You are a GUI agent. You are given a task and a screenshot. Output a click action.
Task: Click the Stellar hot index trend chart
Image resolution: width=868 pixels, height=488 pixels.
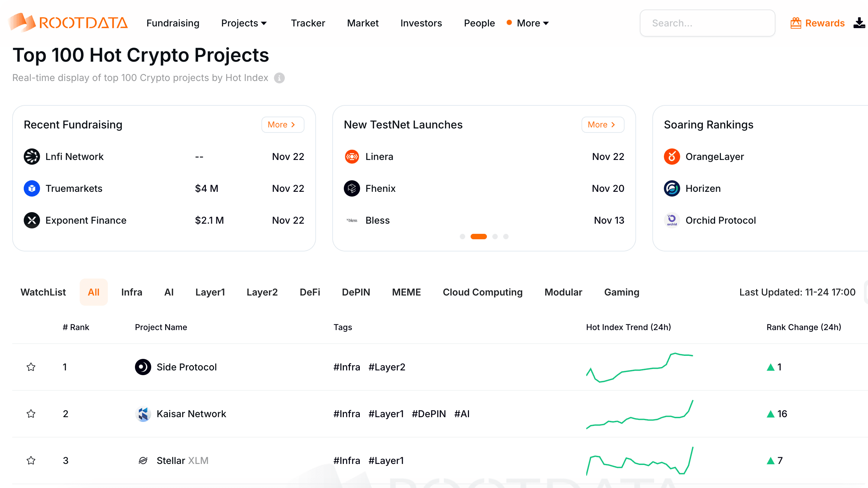tap(639, 461)
